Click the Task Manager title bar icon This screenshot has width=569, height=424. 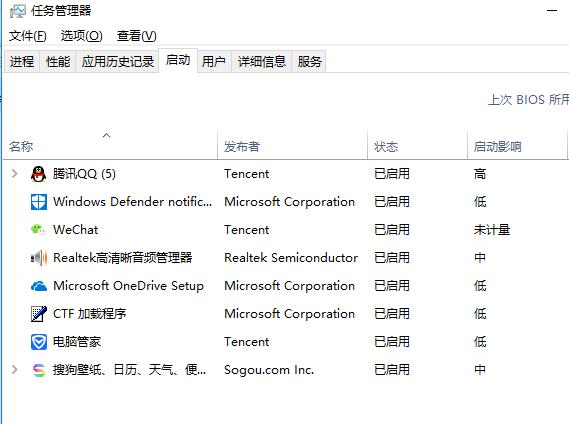[x=17, y=11]
